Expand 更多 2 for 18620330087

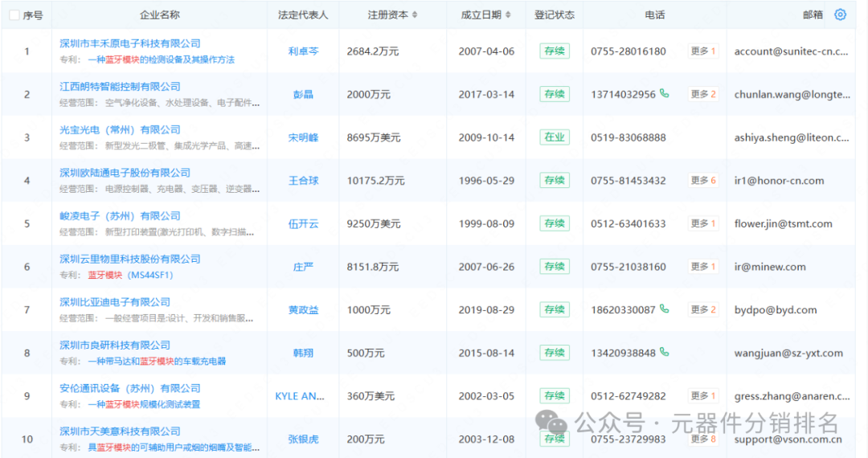coord(703,310)
